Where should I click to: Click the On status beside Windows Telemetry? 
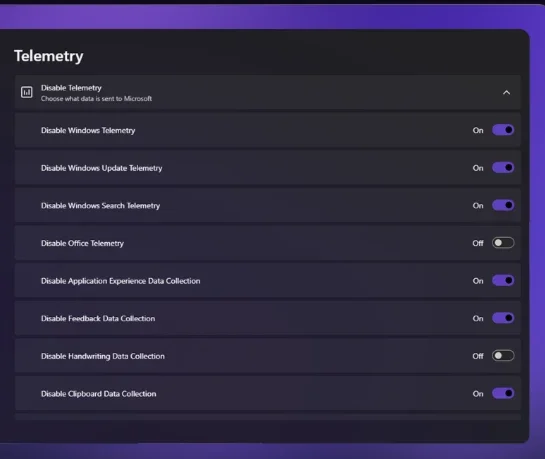pyautogui.click(x=478, y=131)
